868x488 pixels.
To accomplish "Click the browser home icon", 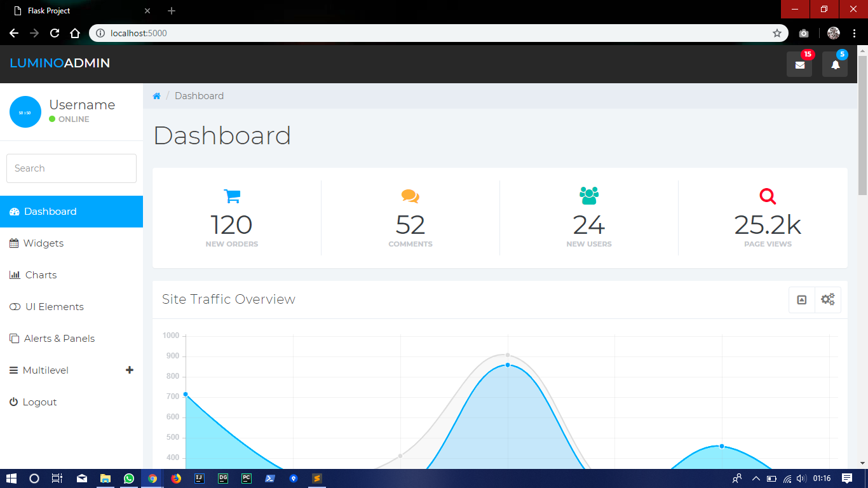I will [x=75, y=33].
